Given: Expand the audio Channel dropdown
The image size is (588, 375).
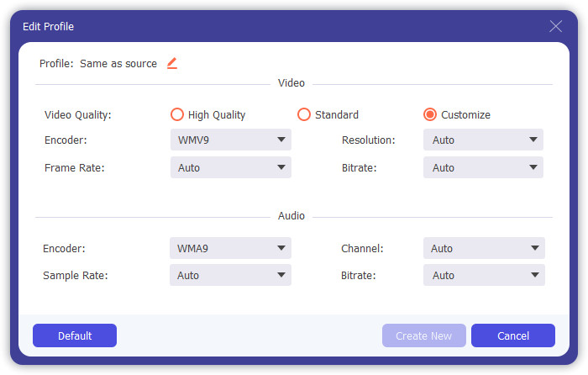Looking at the screenshot, I should click(x=483, y=248).
